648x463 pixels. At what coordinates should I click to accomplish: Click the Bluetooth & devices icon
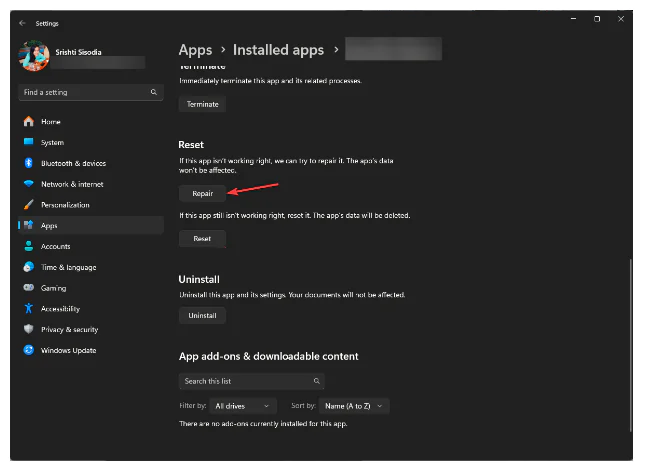pos(29,163)
